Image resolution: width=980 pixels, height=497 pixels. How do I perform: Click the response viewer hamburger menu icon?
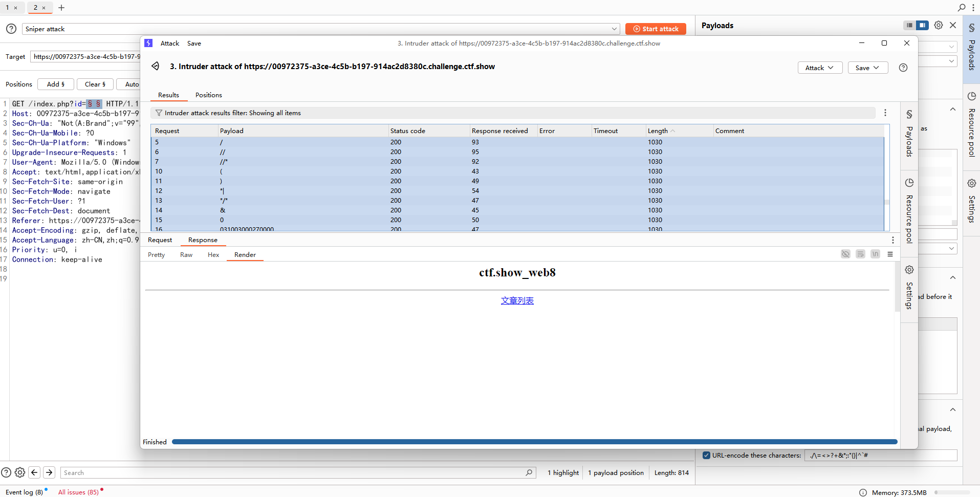click(890, 254)
